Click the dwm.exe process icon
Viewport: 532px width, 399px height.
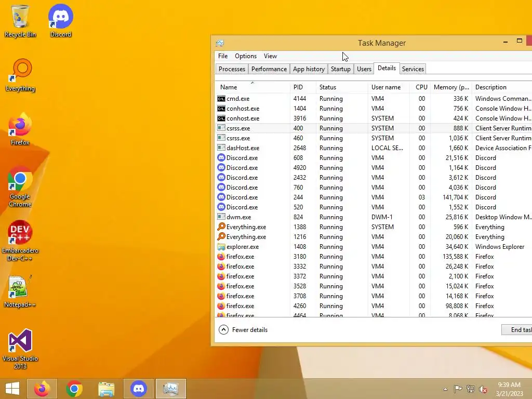(x=221, y=217)
